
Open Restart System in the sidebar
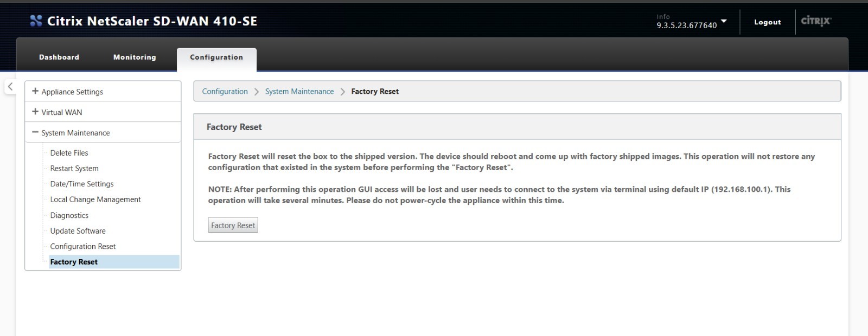pos(74,169)
